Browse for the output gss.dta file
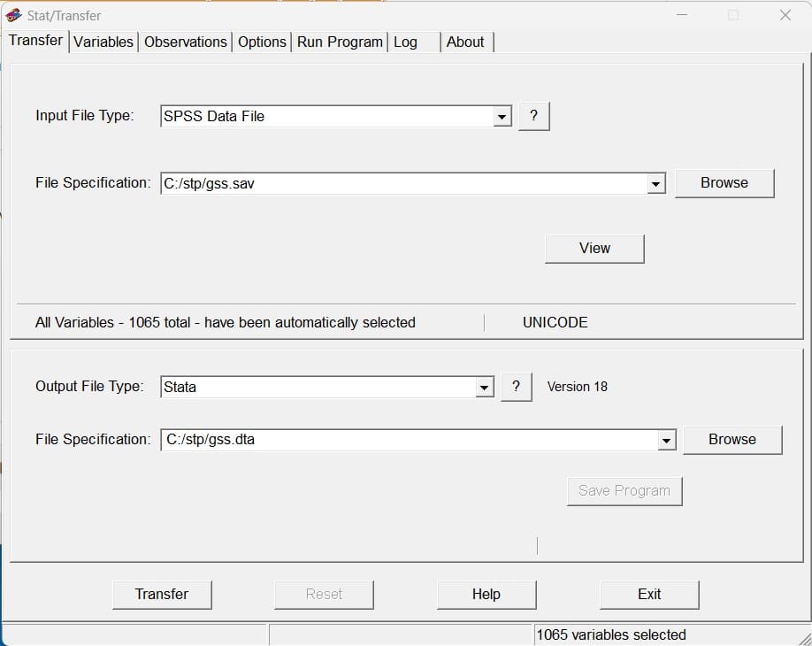812x646 pixels. 732,440
